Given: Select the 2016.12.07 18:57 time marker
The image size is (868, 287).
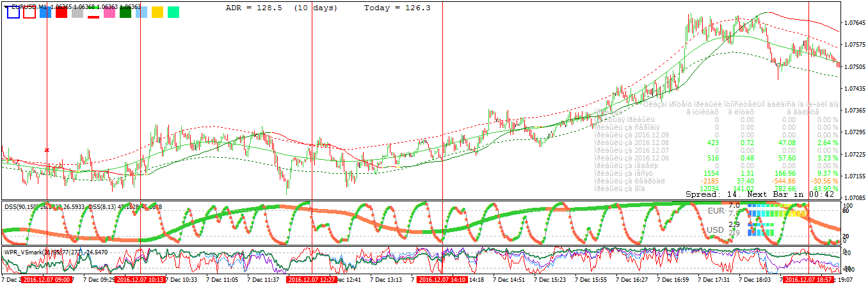Looking at the screenshot, I should click(x=808, y=280).
